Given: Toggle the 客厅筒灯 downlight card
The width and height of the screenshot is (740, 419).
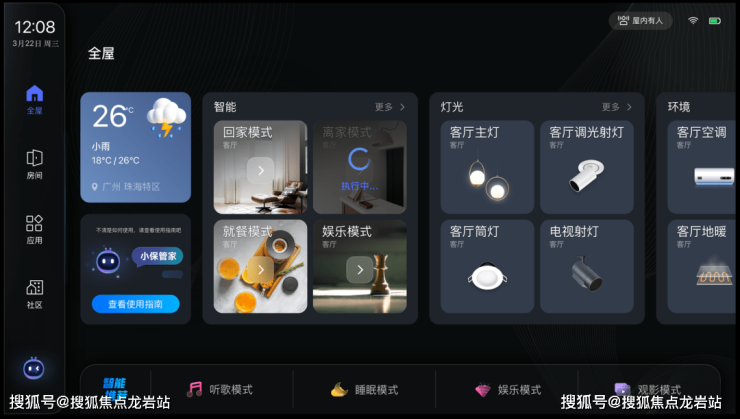Looking at the screenshot, I should click(487, 266).
